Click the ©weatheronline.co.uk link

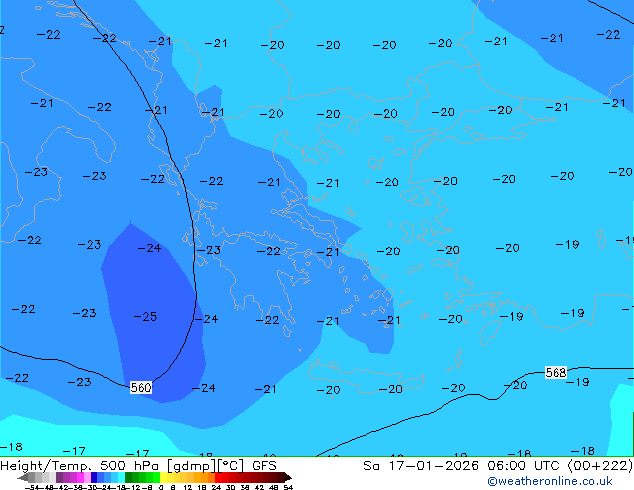pyautogui.click(x=549, y=481)
